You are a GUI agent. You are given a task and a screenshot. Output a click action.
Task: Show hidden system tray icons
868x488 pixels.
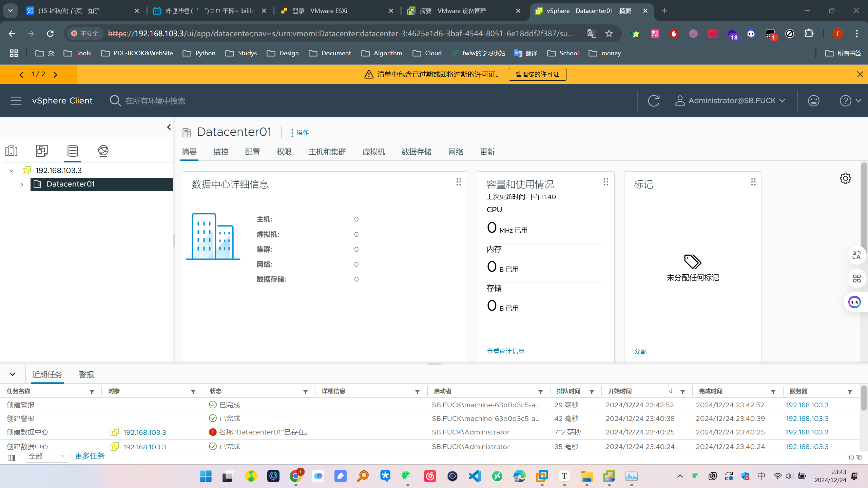pyautogui.click(x=680, y=476)
